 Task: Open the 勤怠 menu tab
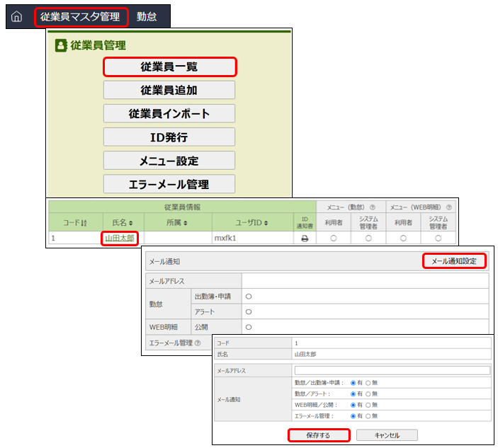pos(147,16)
